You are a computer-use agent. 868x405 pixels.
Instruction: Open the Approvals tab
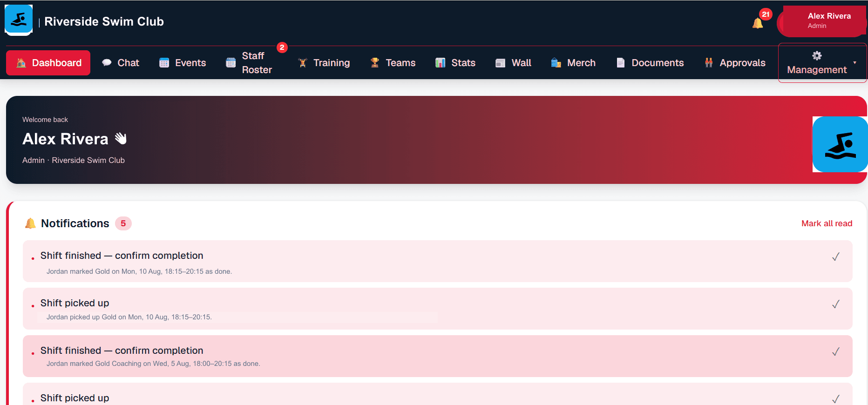pyautogui.click(x=735, y=63)
